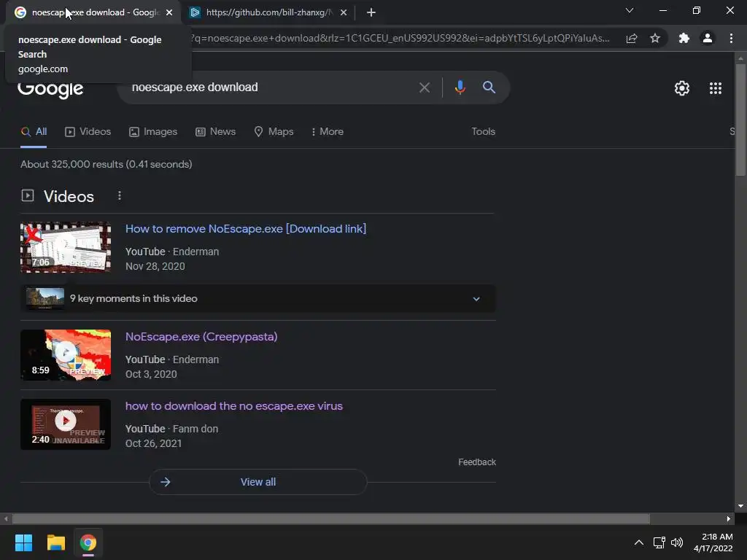The image size is (747, 560).
Task: Expand the More search options
Action: tap(327, 132)
